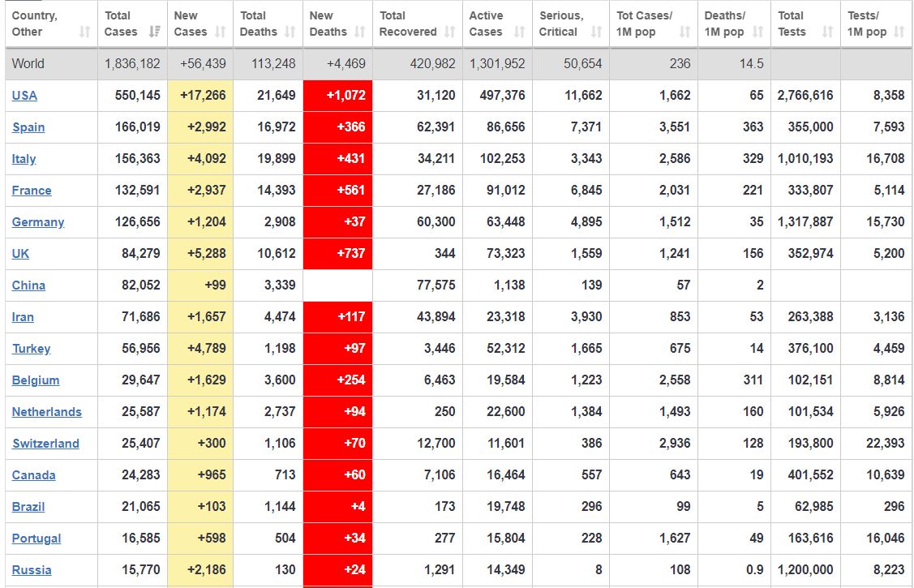Select Portugal total cases 16,585
The height and width of the screenshot is (588, 914).
(x=140, y=539)
